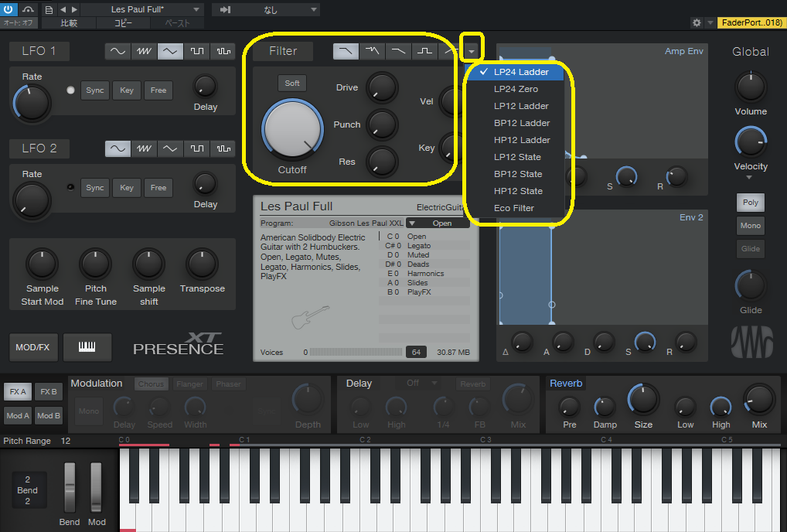Select the triangle waveform for LFO 1
The height and width of the screenshot is (532, 787).
170,51
